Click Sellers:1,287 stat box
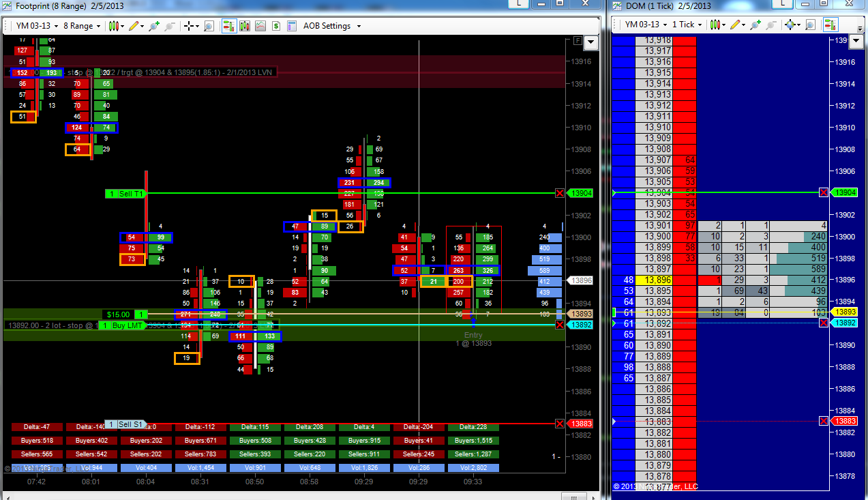Viewport: 868px width, 500px height. click(x=473, y=454)
